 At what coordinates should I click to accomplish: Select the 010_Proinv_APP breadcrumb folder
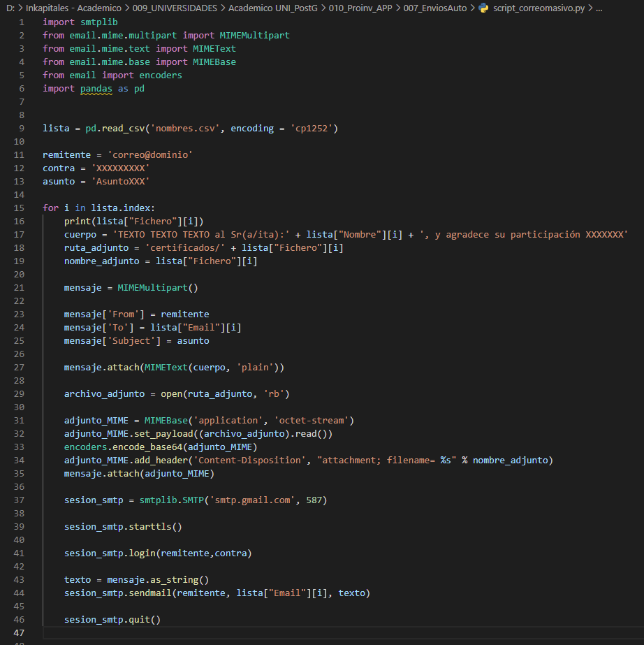click(360, 8)
